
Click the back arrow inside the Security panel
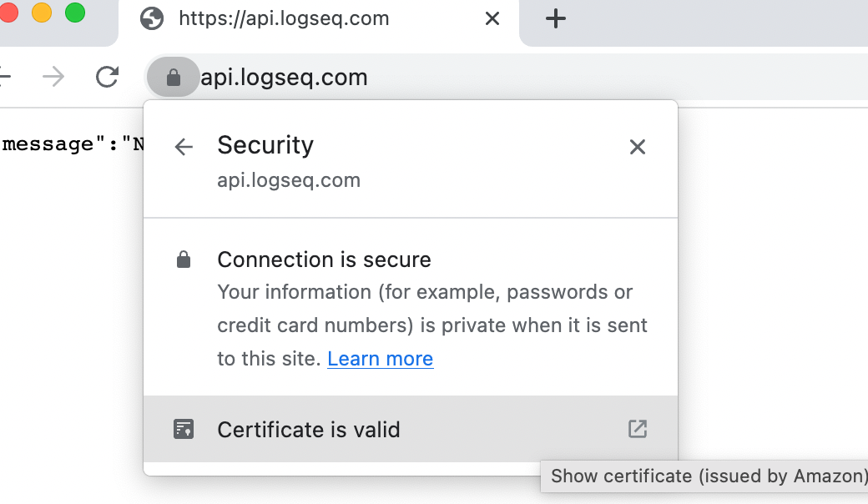(x=183, y=147)
